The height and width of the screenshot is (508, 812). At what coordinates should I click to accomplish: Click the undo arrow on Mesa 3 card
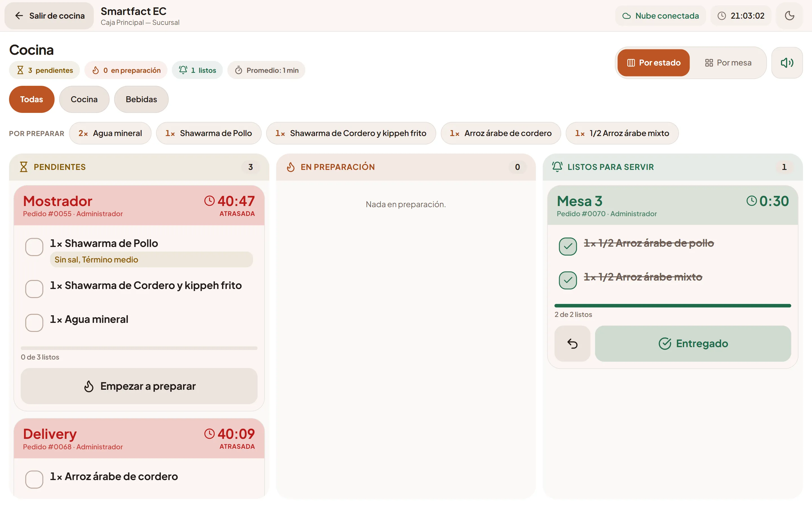pos(572,343)
